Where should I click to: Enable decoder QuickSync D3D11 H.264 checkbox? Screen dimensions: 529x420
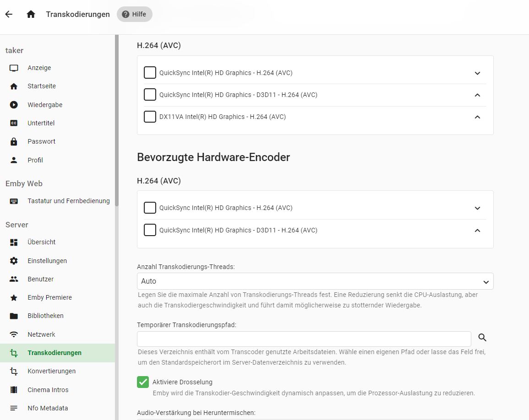[x=150, y=95]
